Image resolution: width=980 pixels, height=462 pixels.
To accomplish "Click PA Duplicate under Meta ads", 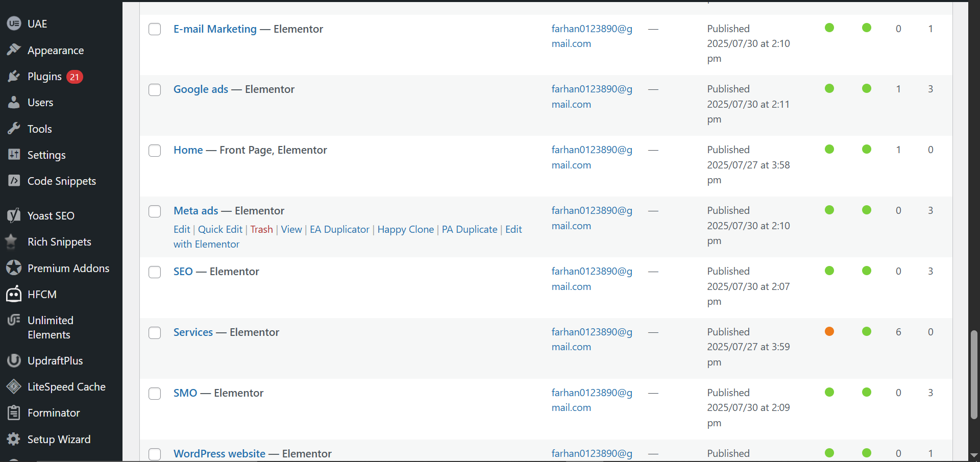I will (x=470, y=229).
